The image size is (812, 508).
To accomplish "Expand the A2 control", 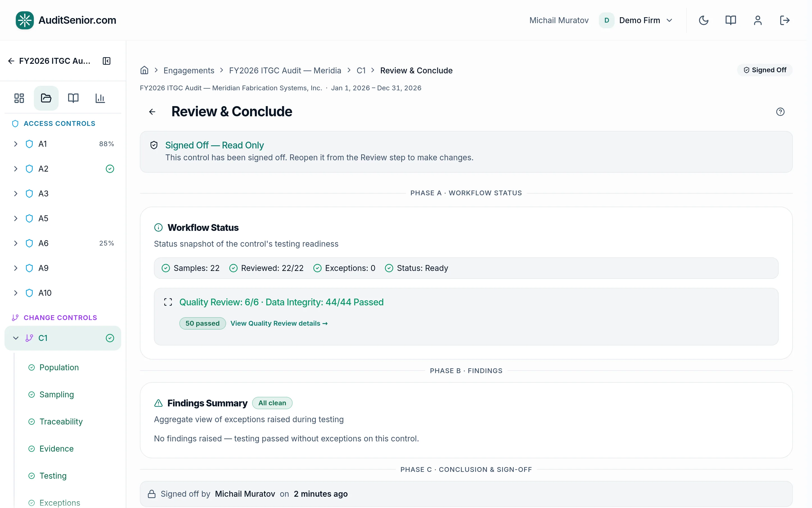I will 16,169.
